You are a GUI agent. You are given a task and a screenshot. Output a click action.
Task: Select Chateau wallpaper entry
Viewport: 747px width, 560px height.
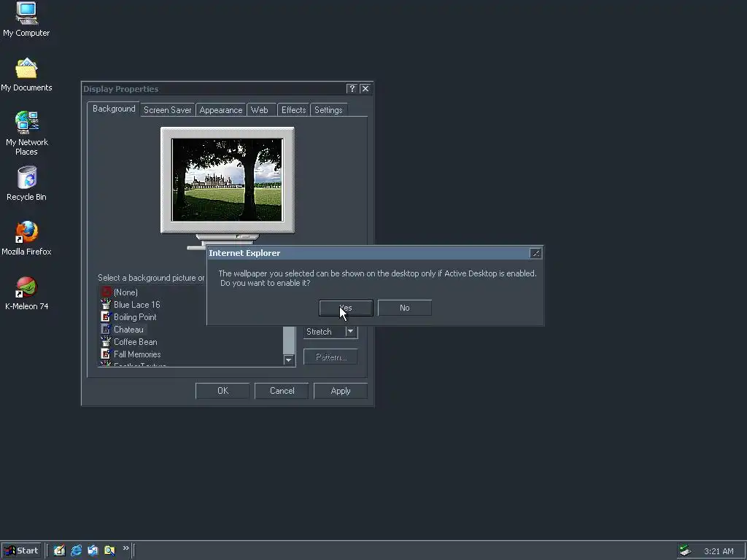pyautogui.click(x=128, y=330)
